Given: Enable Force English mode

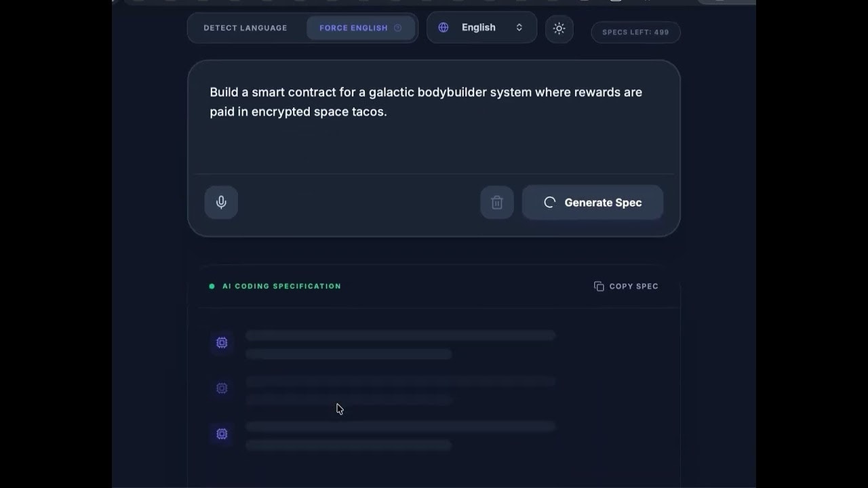Looking at the screenshot, I should 353,28.
